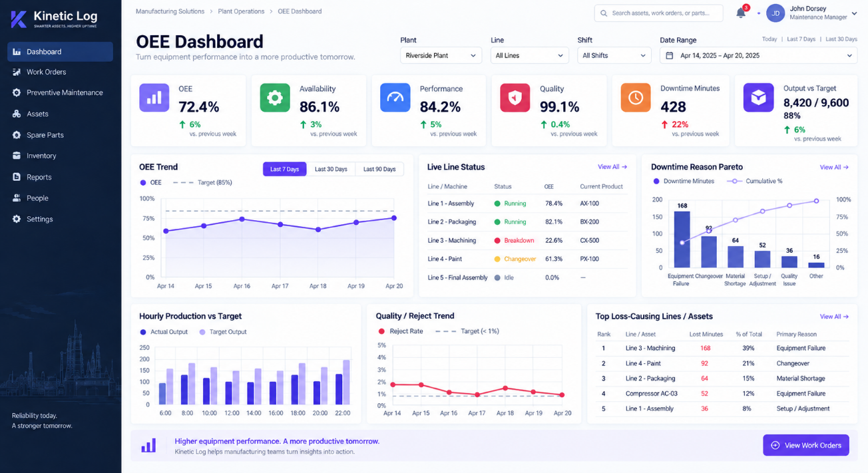The width and height of the screenshot is (868, 473).
Task: Toggle the Cumulative % legend series
Action: click(x=754, y=181)
